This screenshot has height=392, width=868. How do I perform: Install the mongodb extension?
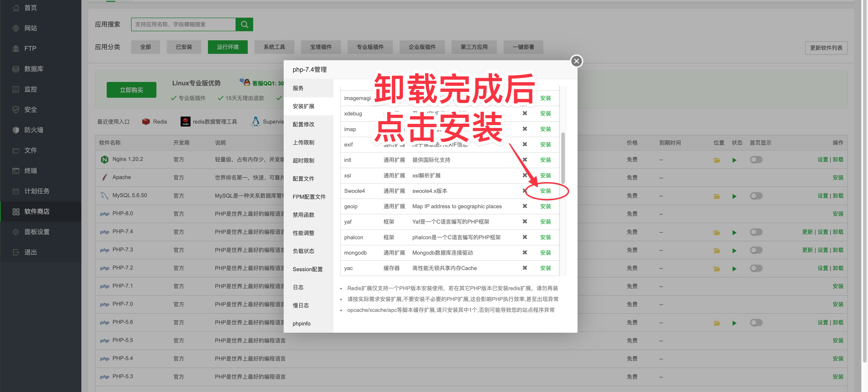point(545,253)
